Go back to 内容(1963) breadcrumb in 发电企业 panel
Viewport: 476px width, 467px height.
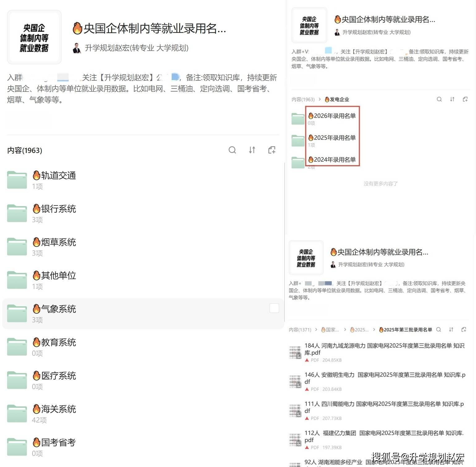coord(303,99)
